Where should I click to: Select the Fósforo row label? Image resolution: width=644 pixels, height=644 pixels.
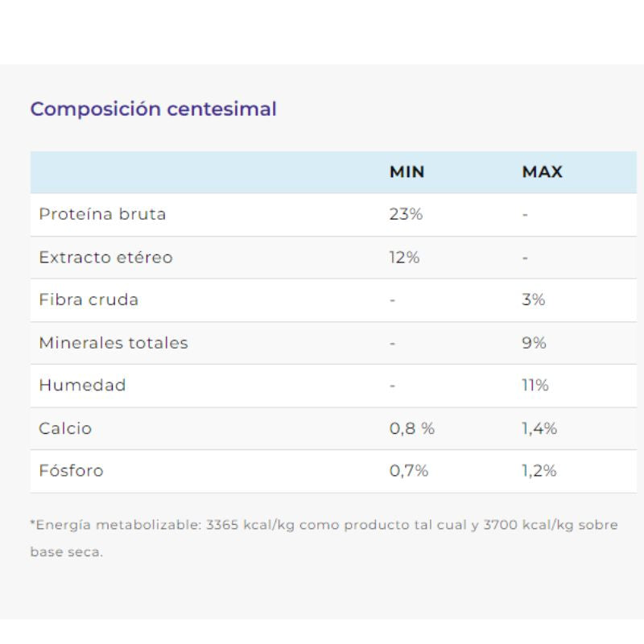point(71,471)
